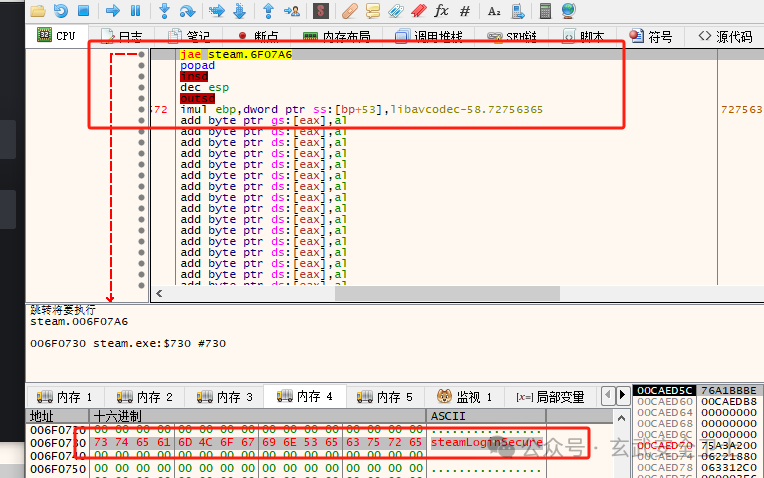
Task: Toggle the breakpoint dot beside the jae instruction
Action: tap(141, 54)
